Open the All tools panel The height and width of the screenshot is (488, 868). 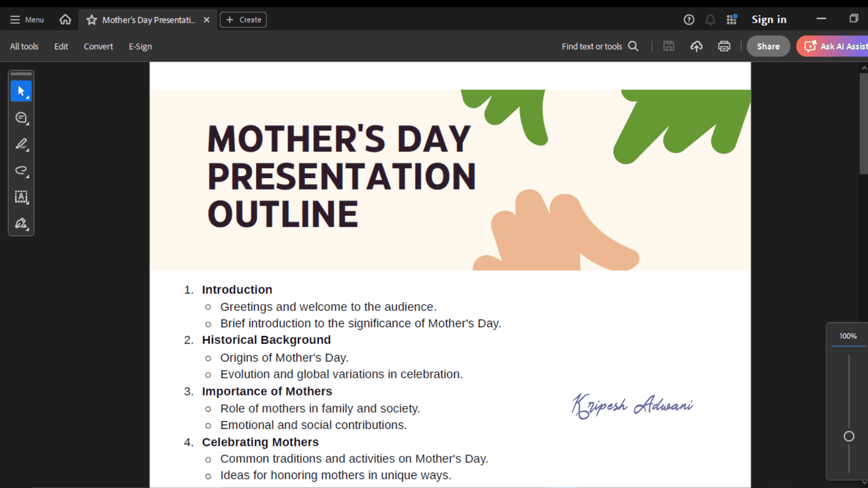pos(24,47)
